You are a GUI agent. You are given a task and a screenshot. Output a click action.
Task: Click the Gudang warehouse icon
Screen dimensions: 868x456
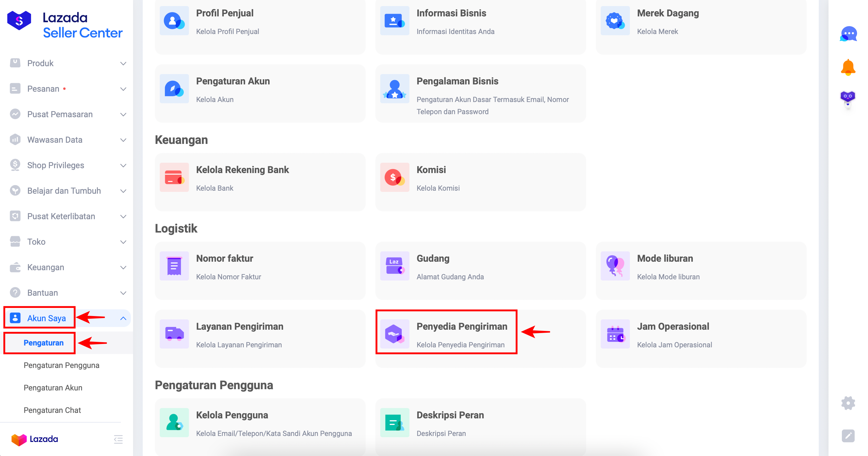pyautogui.click(x=395, y=266)
